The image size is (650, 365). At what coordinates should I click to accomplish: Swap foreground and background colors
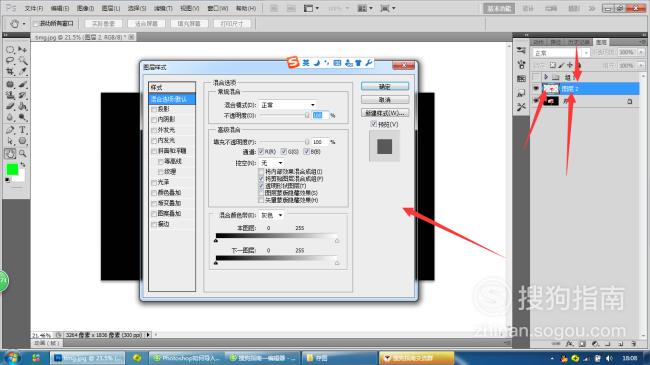click(x=23, y=165)
